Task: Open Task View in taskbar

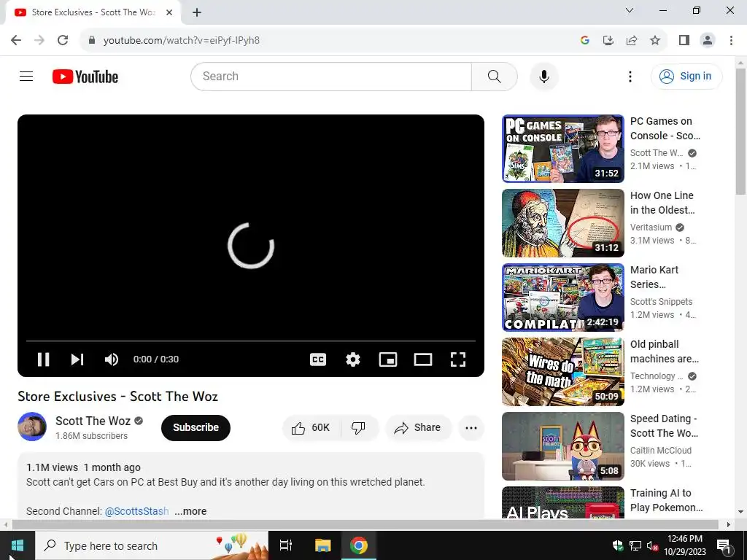Action: tap(286, 545)
